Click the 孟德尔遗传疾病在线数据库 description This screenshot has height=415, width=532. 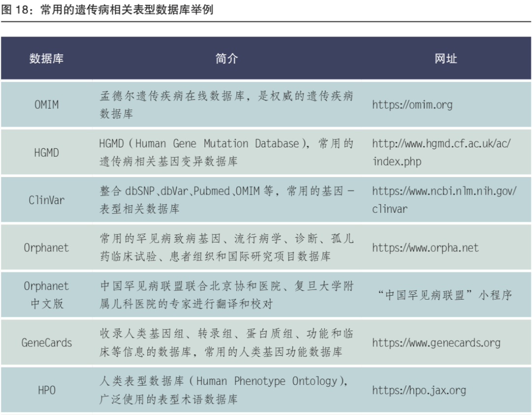click(x=226, y=105)
